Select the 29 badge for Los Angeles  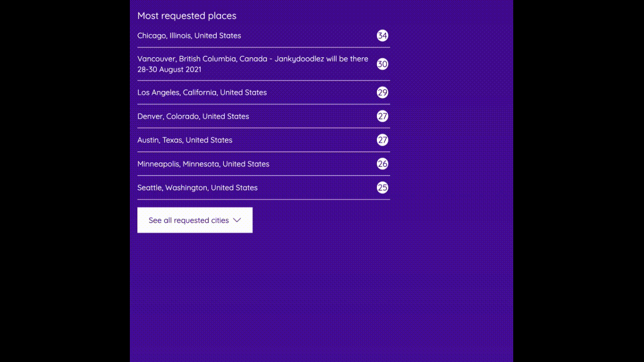coord(382,93)
